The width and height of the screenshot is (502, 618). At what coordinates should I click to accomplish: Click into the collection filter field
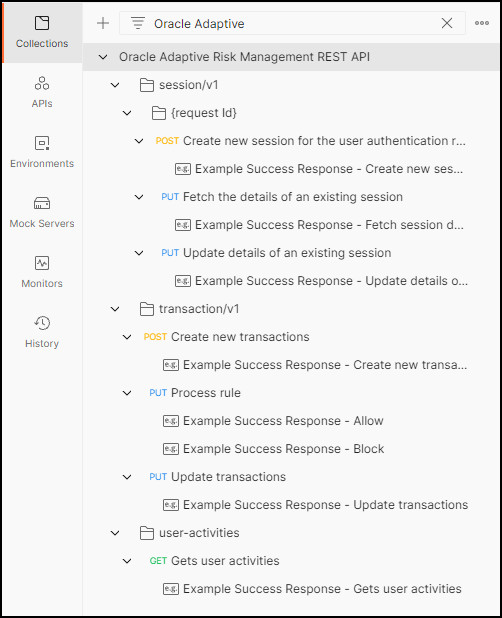point(292,23)
